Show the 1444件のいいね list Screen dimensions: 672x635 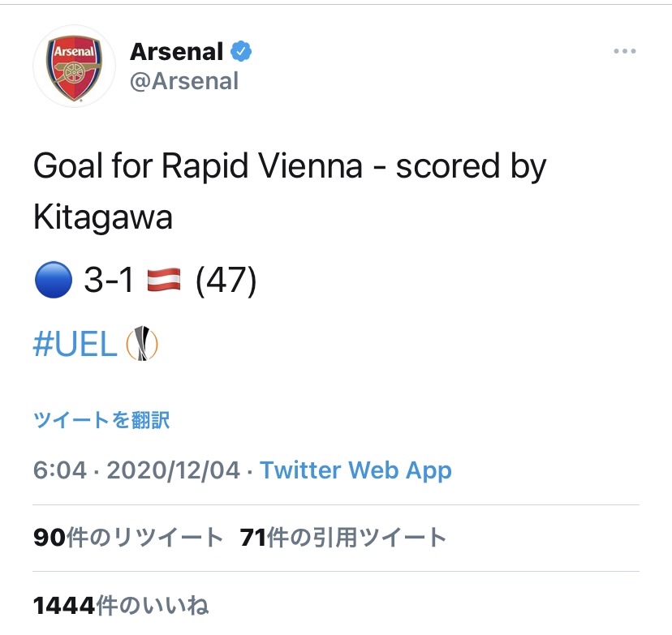click(x=121, y=605)
